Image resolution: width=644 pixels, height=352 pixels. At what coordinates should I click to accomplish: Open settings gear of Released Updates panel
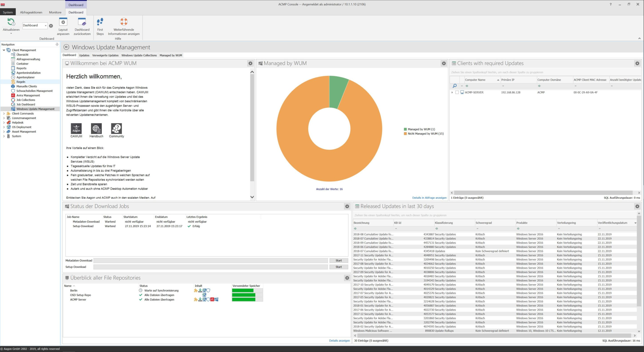pos(637,206)
